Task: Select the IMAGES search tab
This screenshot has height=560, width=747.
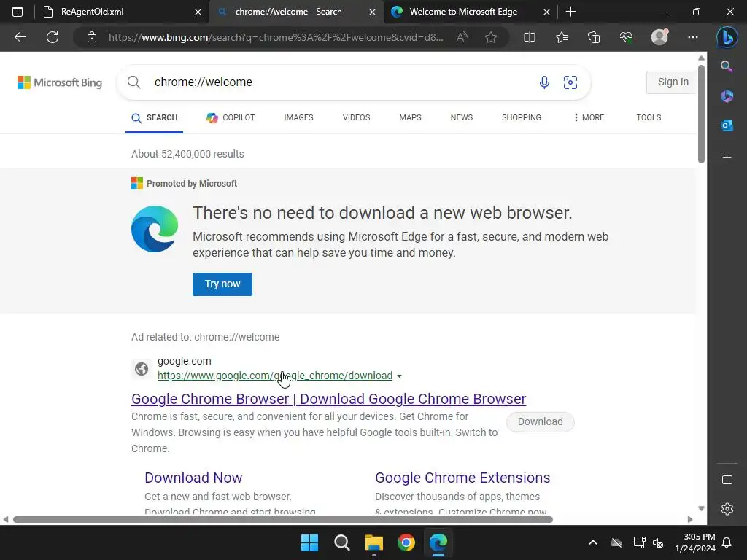Action: pyautogui.click(x=298, y=117)
